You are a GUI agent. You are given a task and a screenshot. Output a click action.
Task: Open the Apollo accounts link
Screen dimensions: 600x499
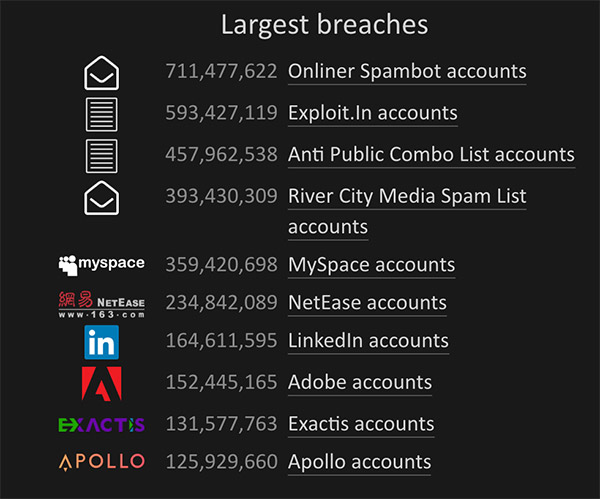[x=359, y=462]
